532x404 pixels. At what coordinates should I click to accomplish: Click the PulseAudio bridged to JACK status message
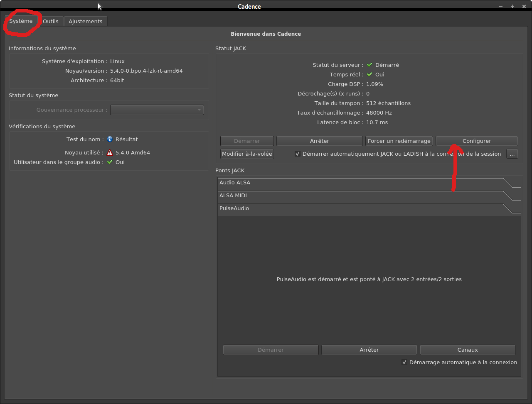click(x=369, y=279)
